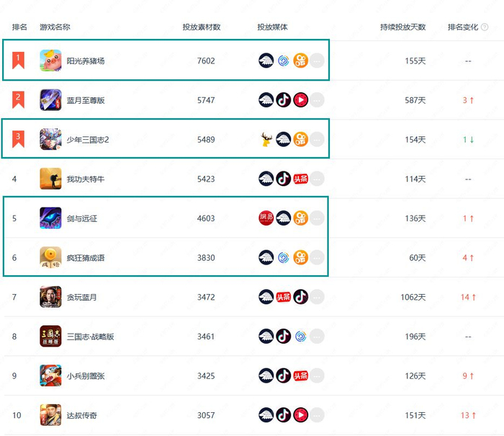Viewport: 504px width, 436px height.
Task: Sort by 持续投放天数 column header
Action: pos(403,27)
